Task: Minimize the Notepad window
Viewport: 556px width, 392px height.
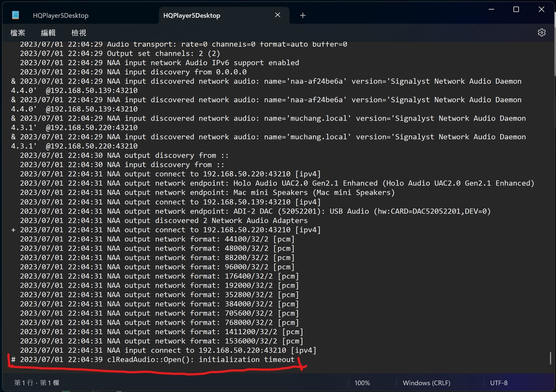Action: click(491, 10)
